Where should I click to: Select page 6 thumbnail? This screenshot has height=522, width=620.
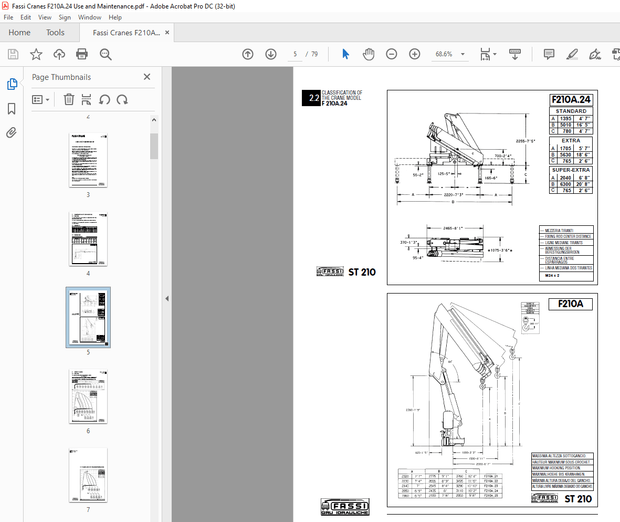click(x=88, y=396)
